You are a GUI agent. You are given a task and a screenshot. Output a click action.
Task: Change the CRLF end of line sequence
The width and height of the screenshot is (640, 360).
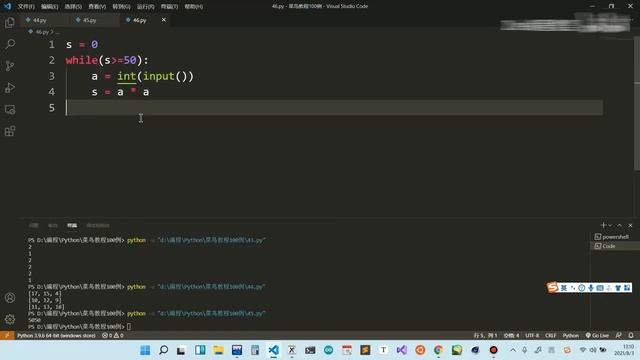tap(551, 336)
